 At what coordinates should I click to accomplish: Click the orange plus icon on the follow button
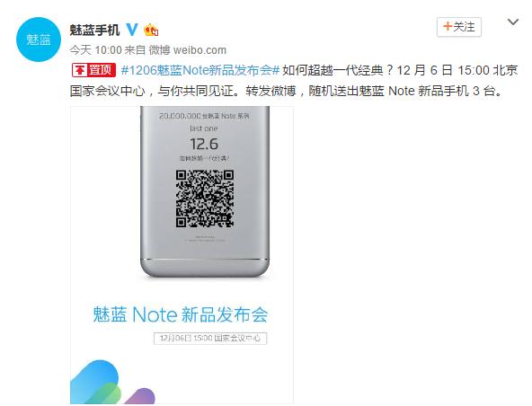448,26
